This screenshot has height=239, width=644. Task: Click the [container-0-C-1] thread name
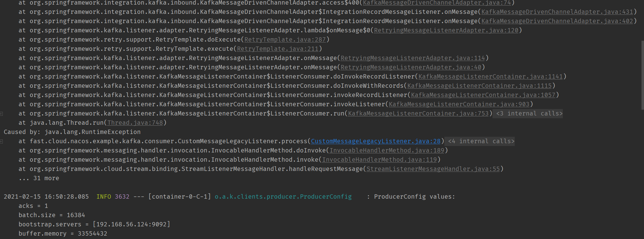[x=179, y=197]
